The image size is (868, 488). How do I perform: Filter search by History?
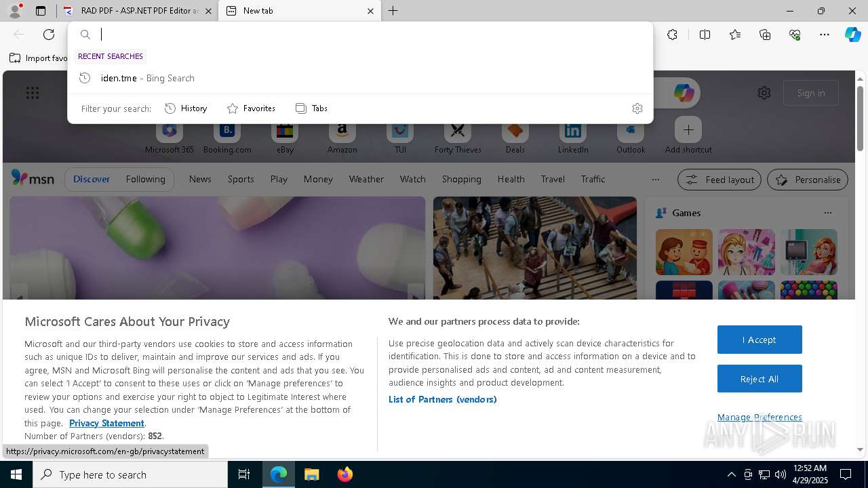[186, 108]
